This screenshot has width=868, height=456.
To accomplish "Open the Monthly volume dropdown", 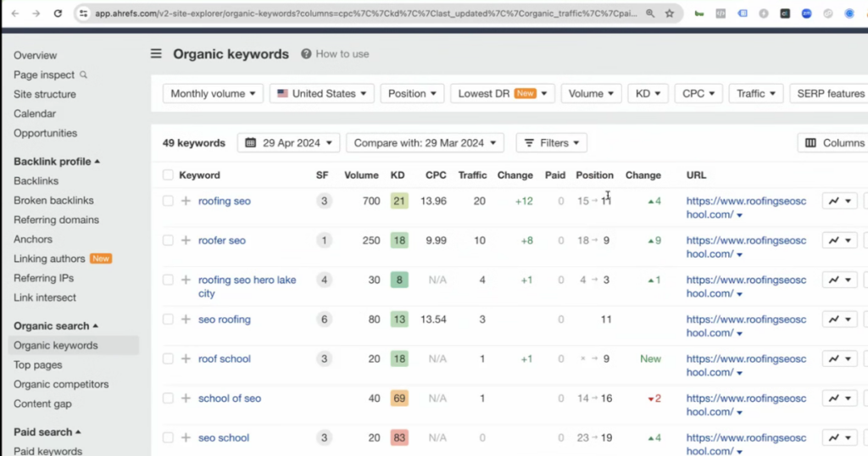I will (213, 93).
